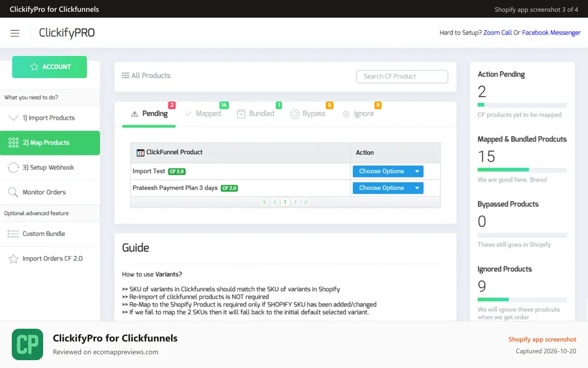Click the All Products title
Image resolution: width=588 pixels, height=368 pixels.
pyautogui.click(x=151, y=76)
